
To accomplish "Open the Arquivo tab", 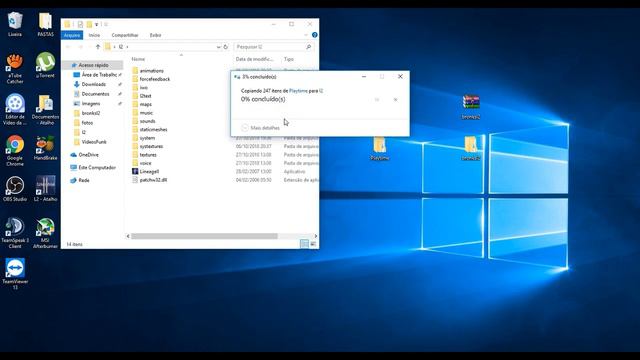I will 72,35.
